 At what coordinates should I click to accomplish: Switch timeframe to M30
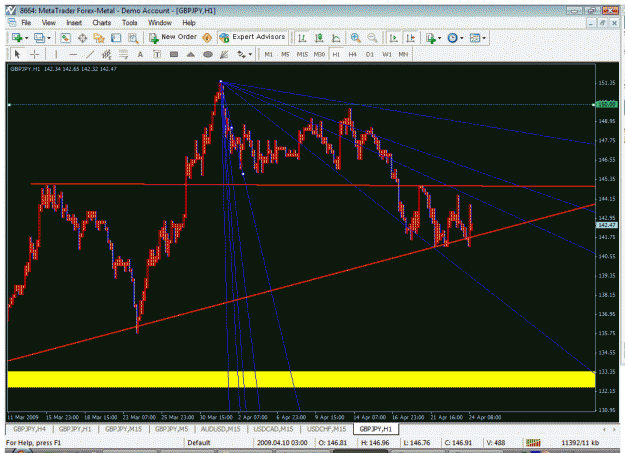(319, 54)
